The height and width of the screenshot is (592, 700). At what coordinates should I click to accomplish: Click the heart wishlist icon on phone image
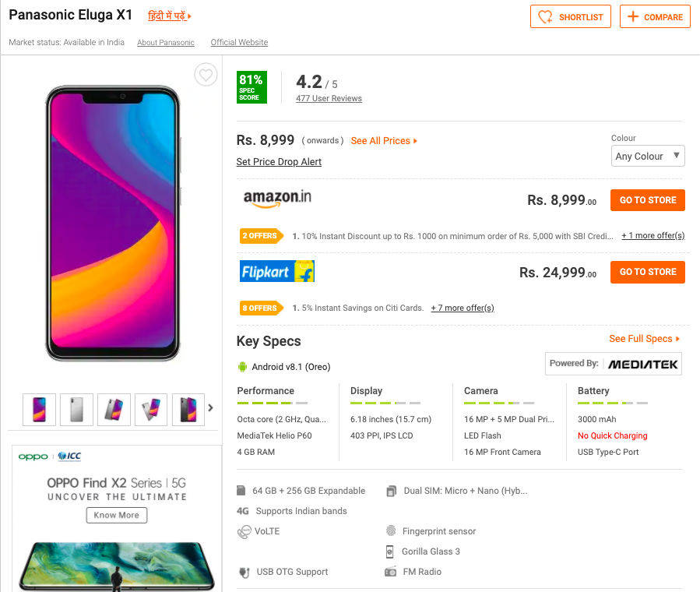click(x=206, y=75)
